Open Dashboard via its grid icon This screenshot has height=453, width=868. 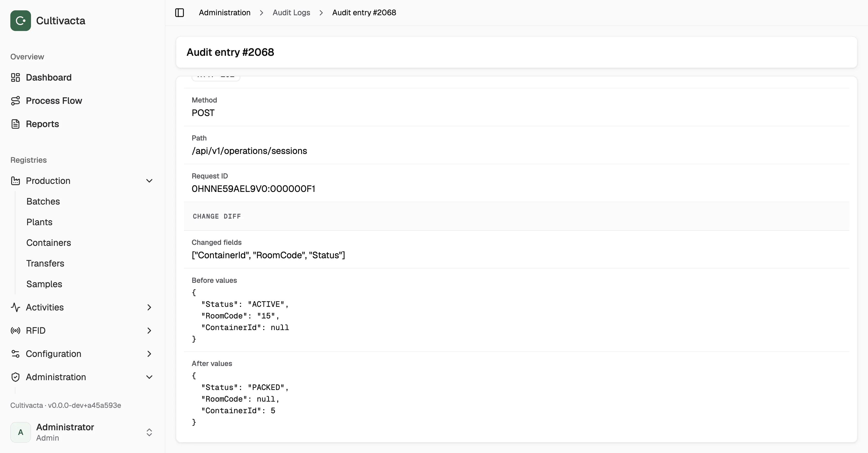point(16,77)
